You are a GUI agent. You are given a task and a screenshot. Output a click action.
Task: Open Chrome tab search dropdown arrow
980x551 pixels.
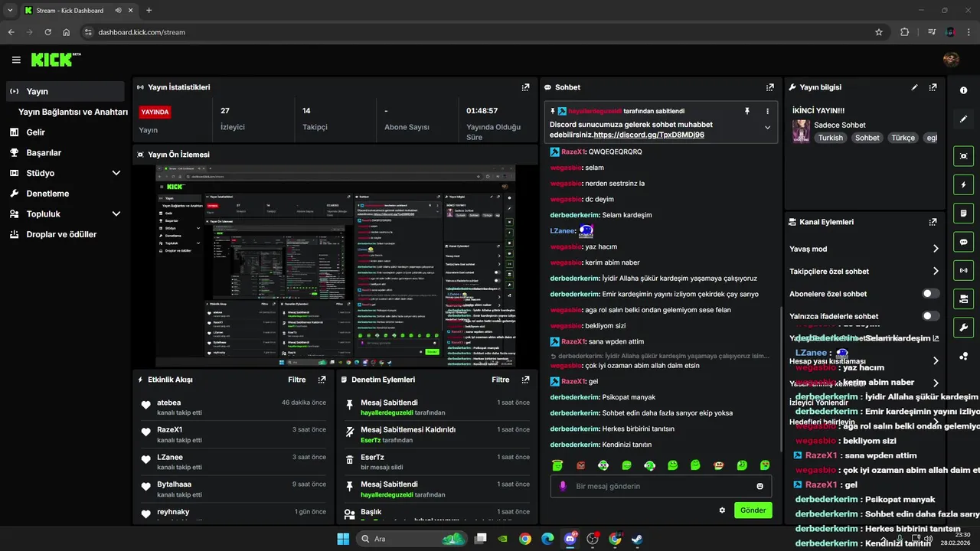tap(10, 11)
